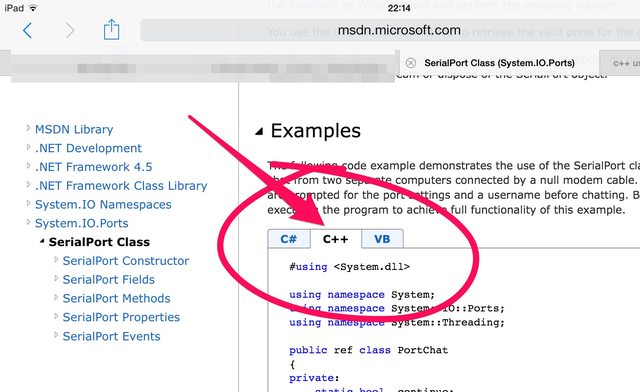This screenshot has height=392, width=640.
Task: Expand SerialPort Events tree arrow
Action: pyautogui.click(x=56, y=335)
